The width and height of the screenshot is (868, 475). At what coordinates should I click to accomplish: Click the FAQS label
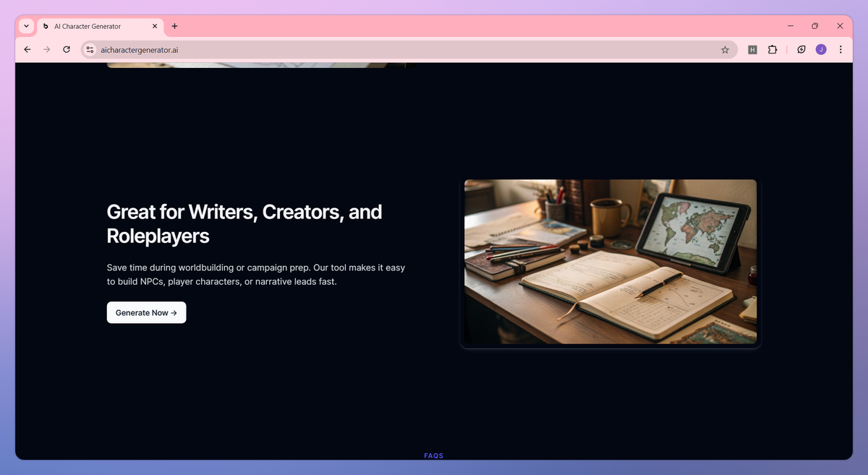[434, 456]
